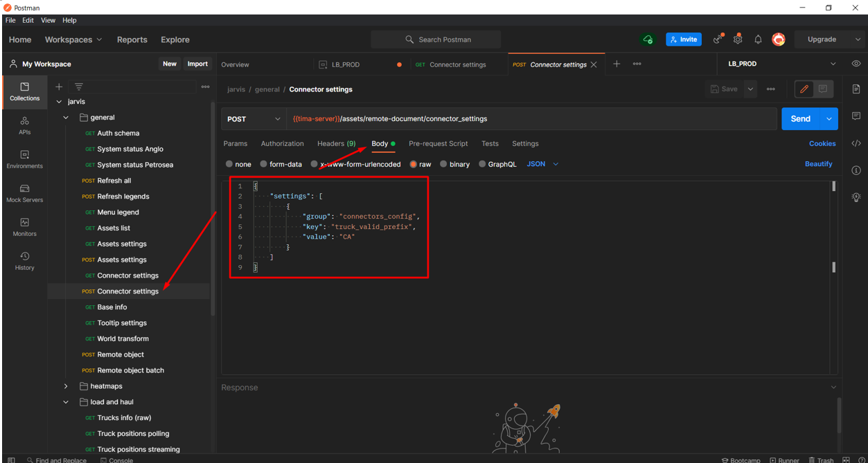Viewport: 868px width, 463px height.
Task: Switch to comment mode icon
Action: [823, 89]
